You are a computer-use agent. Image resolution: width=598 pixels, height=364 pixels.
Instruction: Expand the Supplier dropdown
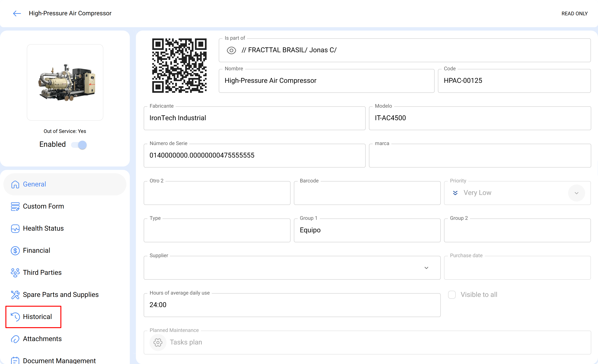(x=426, y=268)
